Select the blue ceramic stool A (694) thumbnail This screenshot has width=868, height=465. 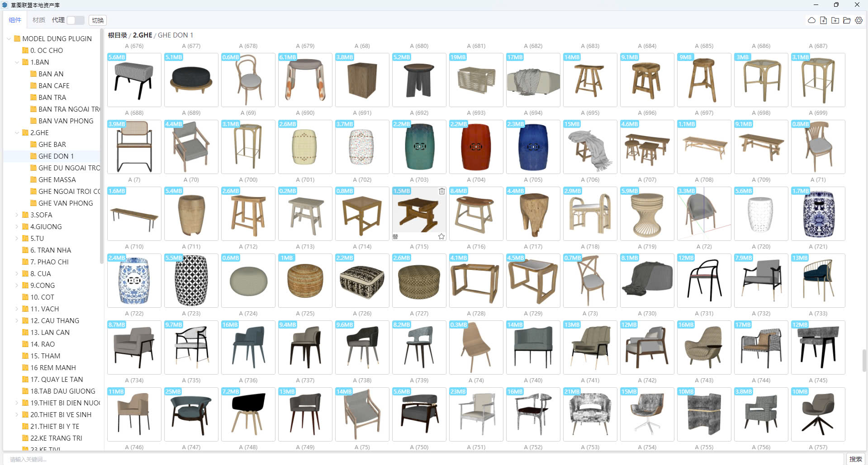click(533, 147)
